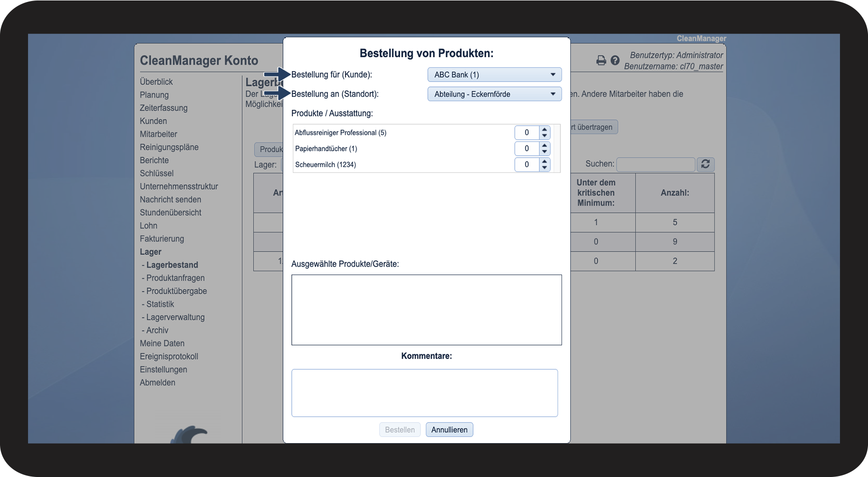Click Scheuermilch (1234) label
This screenshot has height=477, width=868.
(325, 165)
